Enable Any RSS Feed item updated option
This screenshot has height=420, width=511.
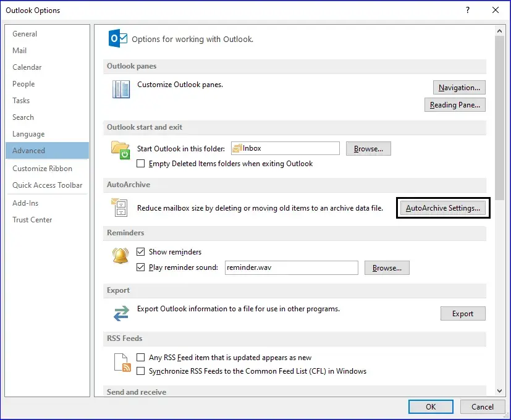pos(141,358)
